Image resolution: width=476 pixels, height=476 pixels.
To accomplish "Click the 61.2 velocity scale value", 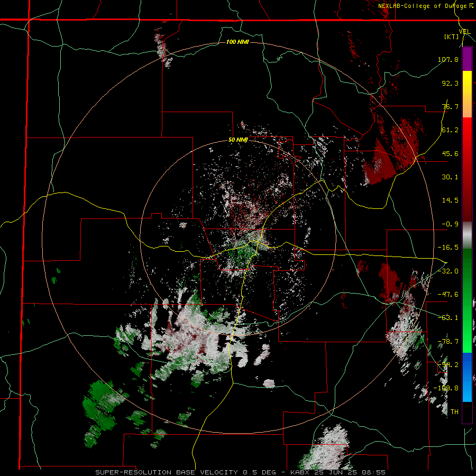I will (450, 130).
